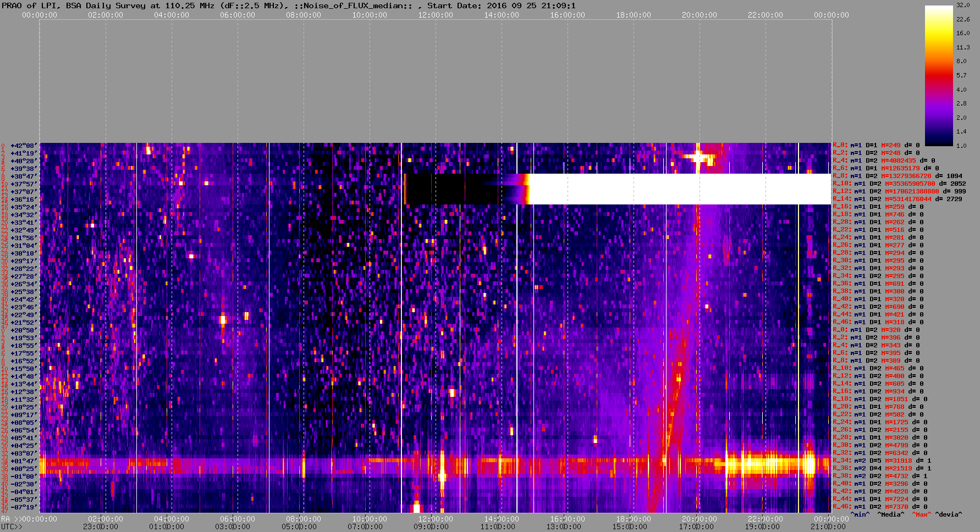Click the '^Max^' legend label
The width and height of the screenshot is (980, 532).
tap(921, 514)
